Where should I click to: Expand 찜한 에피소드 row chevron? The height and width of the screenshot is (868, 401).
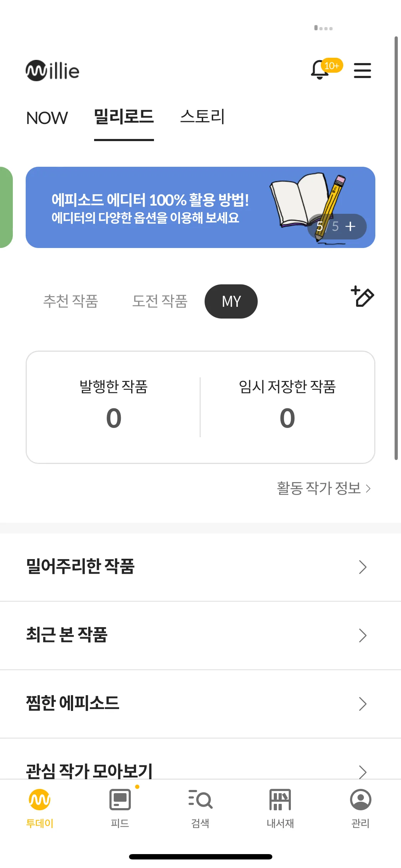[x=363, y=704]
